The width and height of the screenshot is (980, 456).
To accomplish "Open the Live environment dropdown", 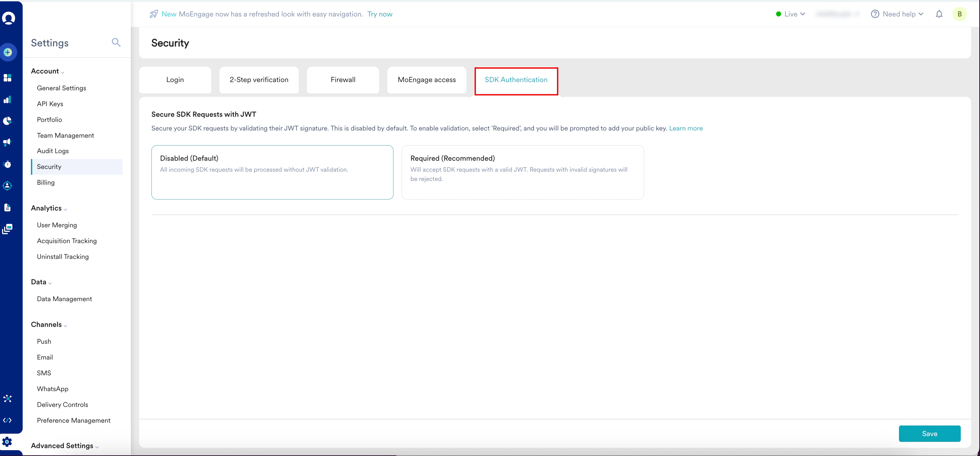I will pos(790,14).
